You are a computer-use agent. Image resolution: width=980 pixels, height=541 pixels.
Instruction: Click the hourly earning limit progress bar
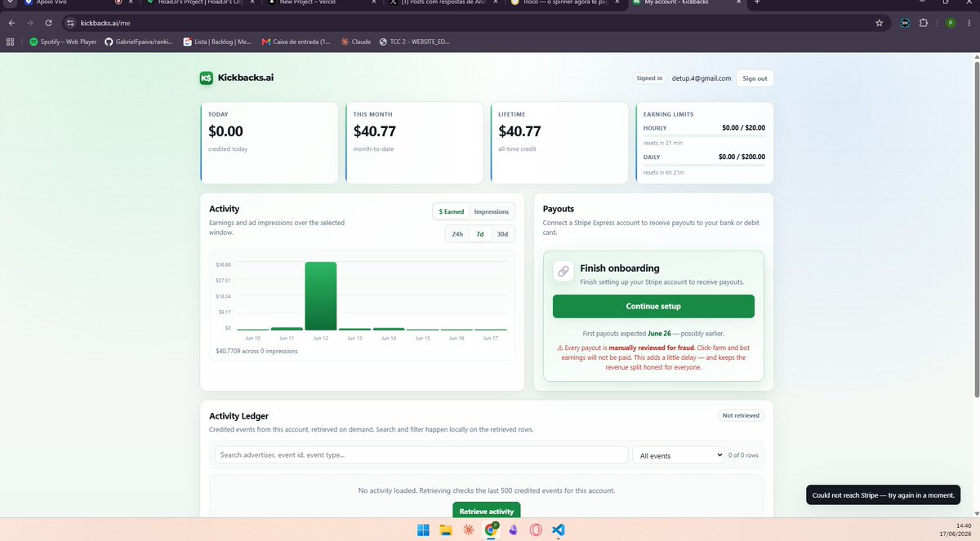[705, 135]
